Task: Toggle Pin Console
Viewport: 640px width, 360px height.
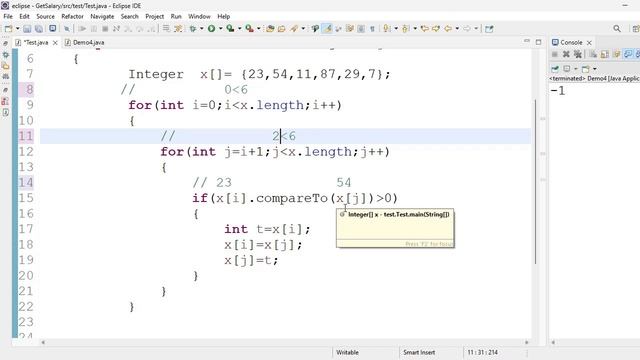Action: (555, 69)
